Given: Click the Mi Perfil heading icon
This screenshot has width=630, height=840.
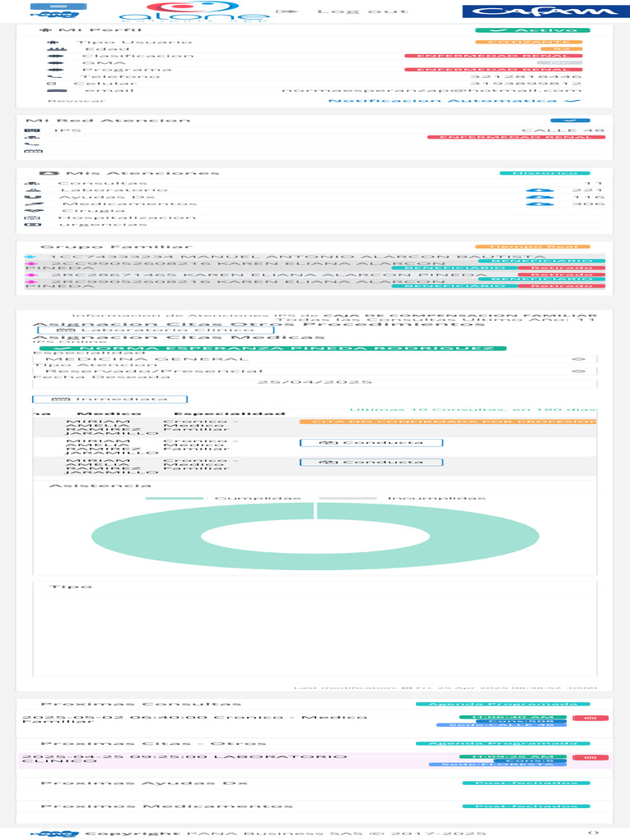Looking at the screenshot, I should (47, 30).
